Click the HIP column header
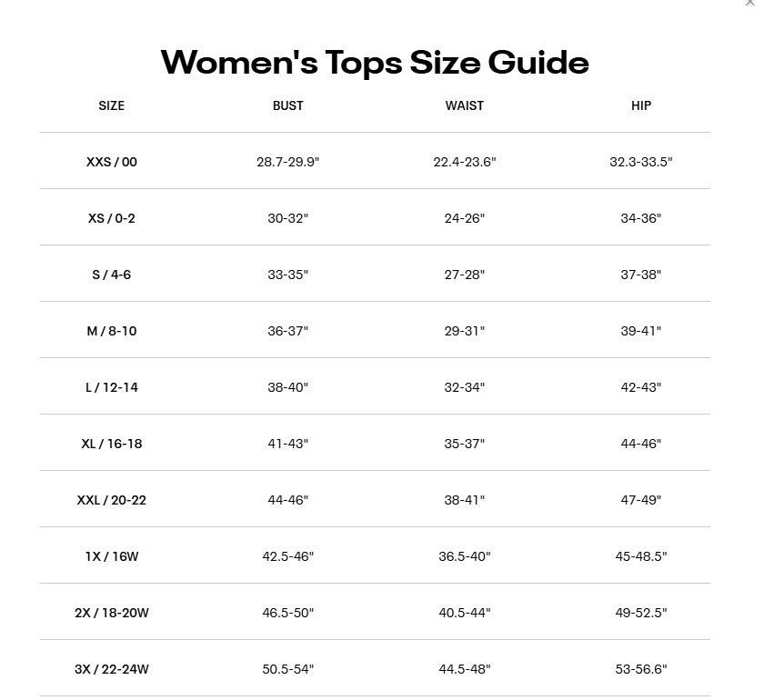Image resolution: width=764 pixels, height=700 pixels. coord(641,105)
